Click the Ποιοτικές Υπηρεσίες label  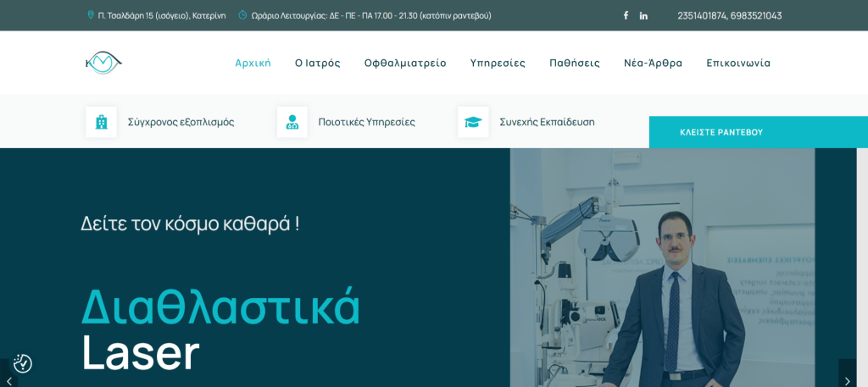[x=366, y=122]
